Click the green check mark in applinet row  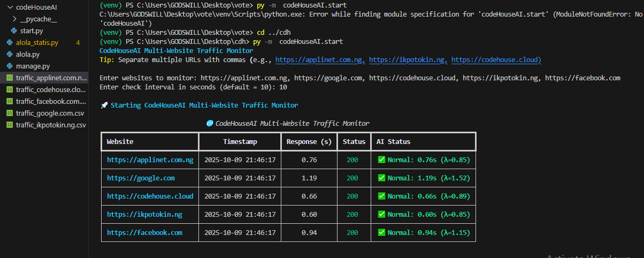click(381, 160)
